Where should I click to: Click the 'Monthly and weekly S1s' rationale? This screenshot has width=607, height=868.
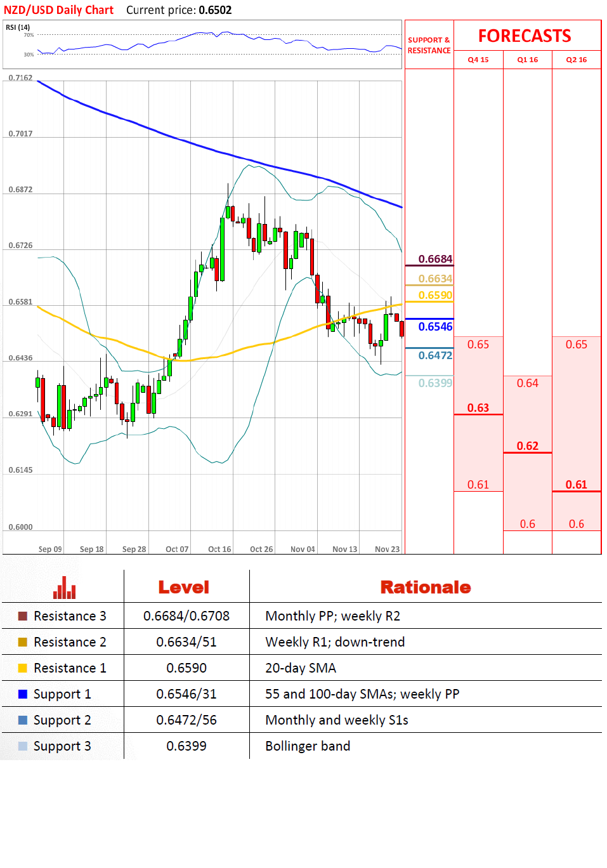pos(337,721)
